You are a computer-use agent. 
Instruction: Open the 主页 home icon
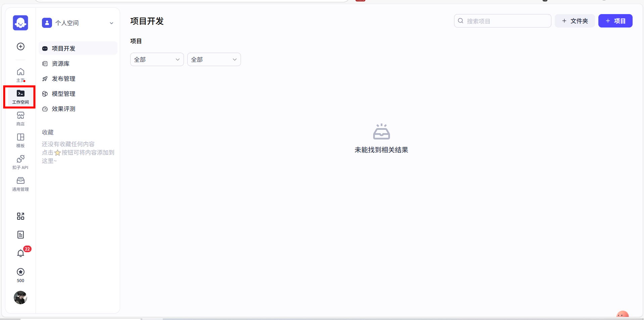click(x=20, y=75)
